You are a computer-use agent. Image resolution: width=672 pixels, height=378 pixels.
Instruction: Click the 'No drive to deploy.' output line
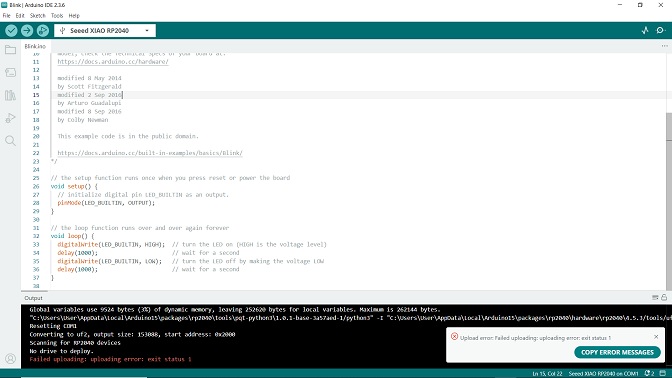pyautogui.click(x=61, y=351)
